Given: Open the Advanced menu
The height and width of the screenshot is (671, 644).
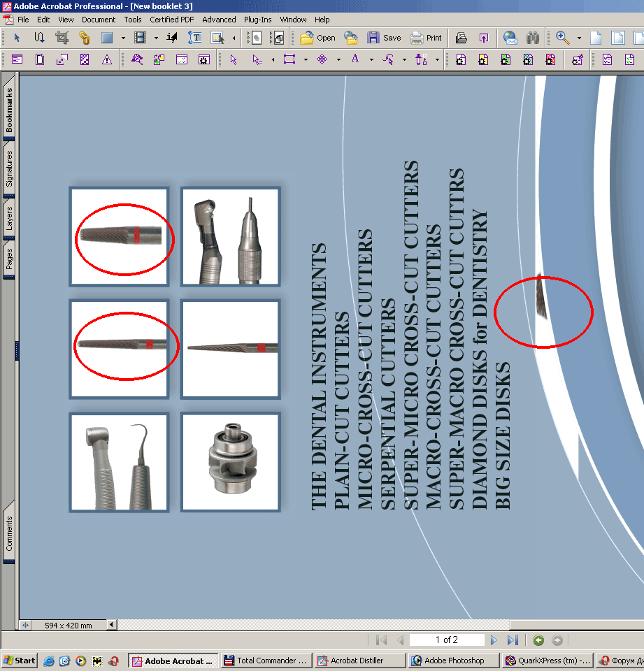Looking at the screenshot, I should pyautogui.click(x=219, y=20).
